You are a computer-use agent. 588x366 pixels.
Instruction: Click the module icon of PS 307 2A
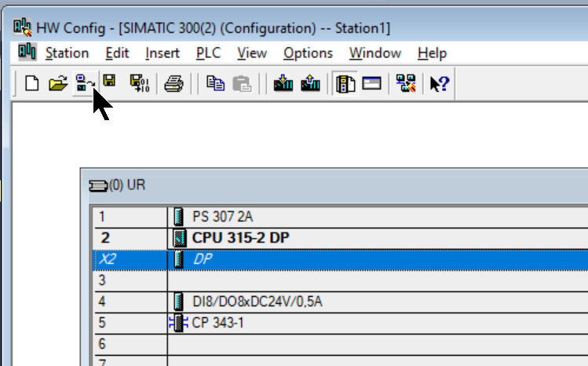[179, 217]
